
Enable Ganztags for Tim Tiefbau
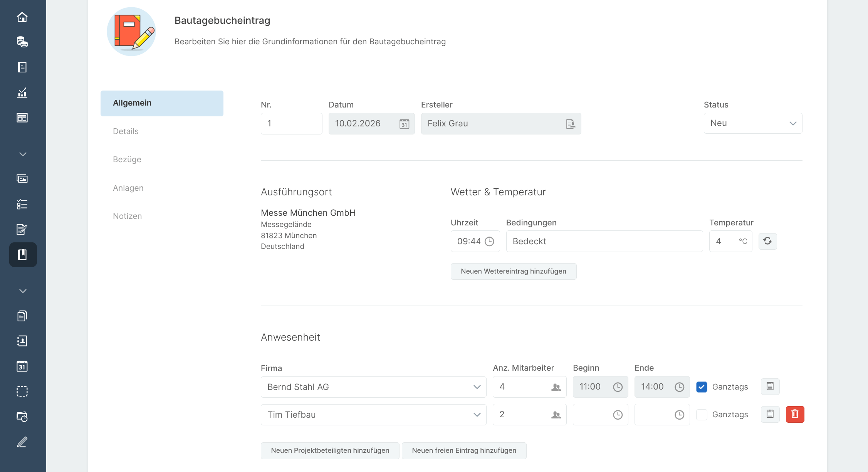pyautogui.click(x=702, y=415)
